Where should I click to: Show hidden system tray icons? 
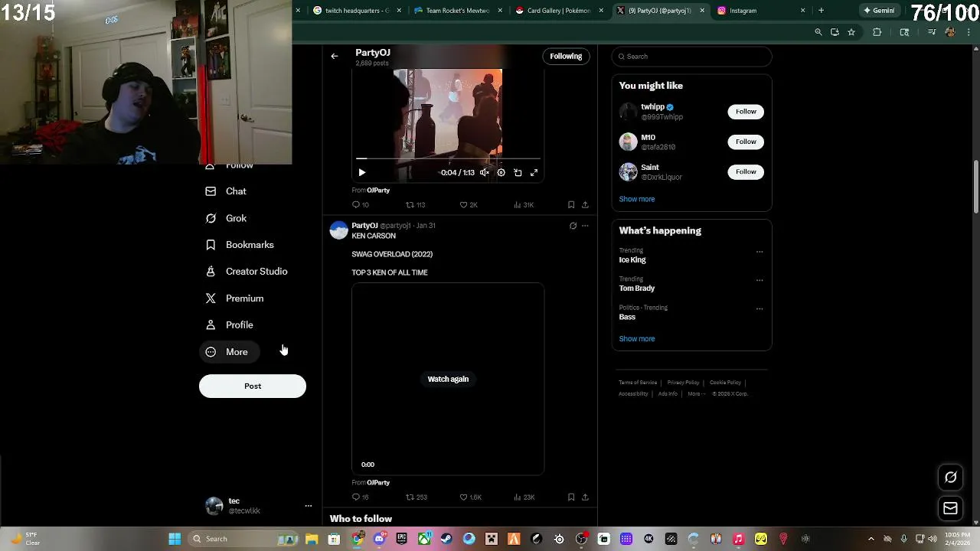click(871, 539)
